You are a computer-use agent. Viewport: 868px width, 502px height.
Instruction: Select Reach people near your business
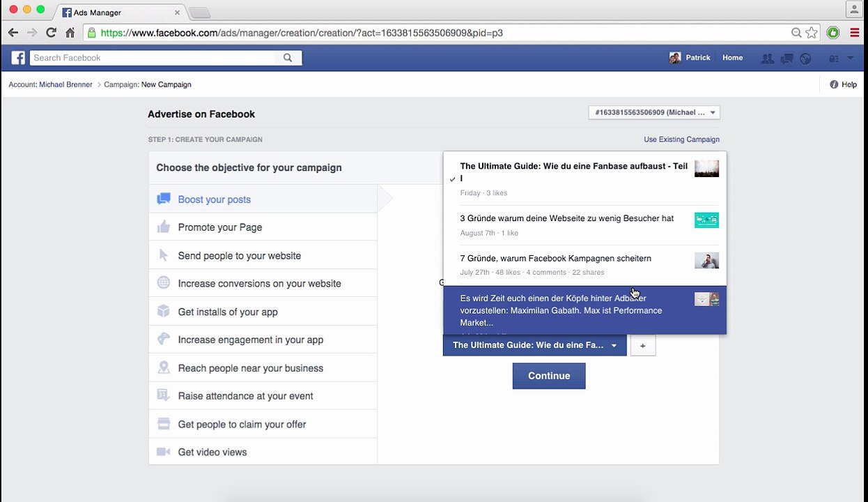coord(263,368)
